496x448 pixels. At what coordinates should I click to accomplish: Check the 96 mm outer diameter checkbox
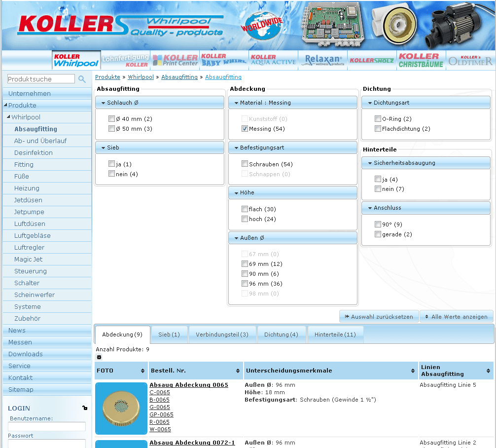tap(245, 283)
